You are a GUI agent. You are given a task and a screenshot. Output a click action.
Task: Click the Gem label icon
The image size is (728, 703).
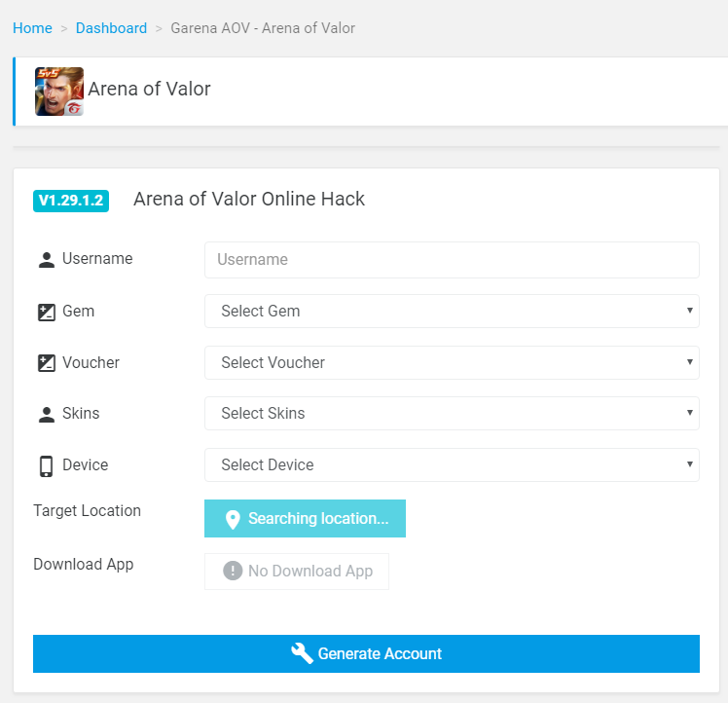point(47,313)
